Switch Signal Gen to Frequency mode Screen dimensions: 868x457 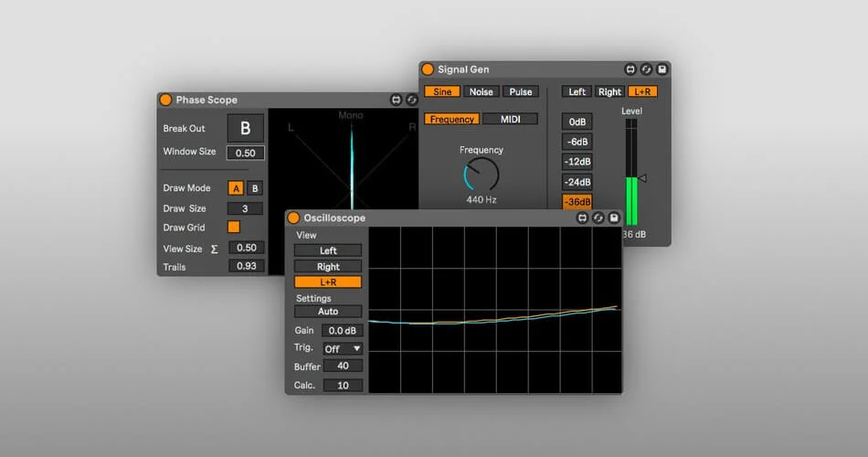(451, 119)
